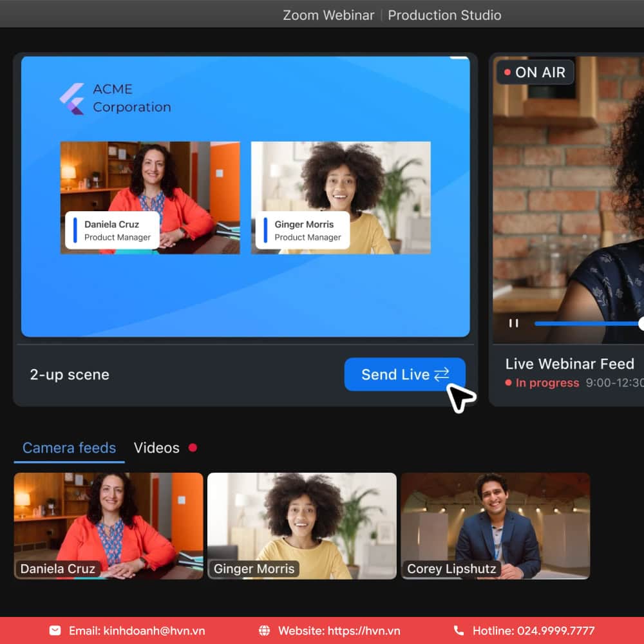Click the globe website icon in footer
The image size is (644, 644).
click(x=265, y=630)
